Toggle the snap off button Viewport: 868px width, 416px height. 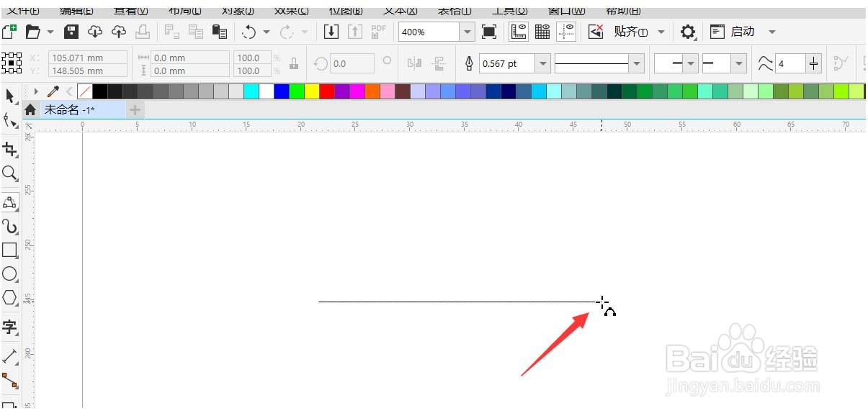[596, 32]
